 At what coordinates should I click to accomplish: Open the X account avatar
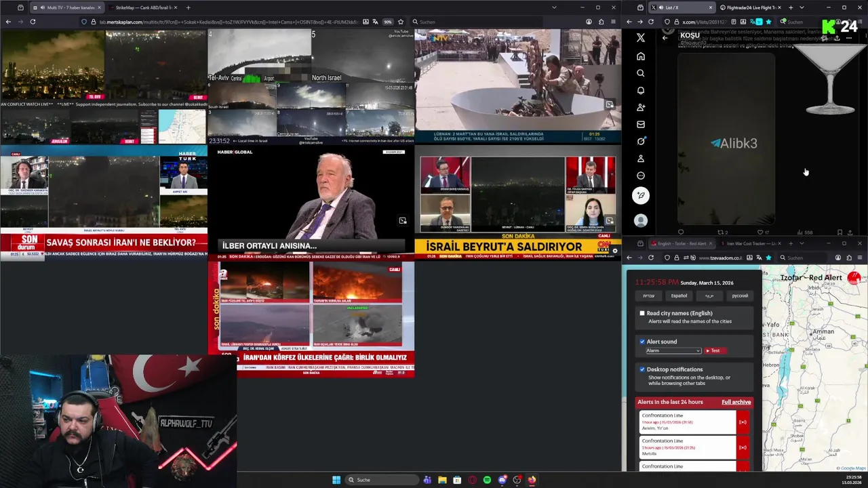[641, 220]
